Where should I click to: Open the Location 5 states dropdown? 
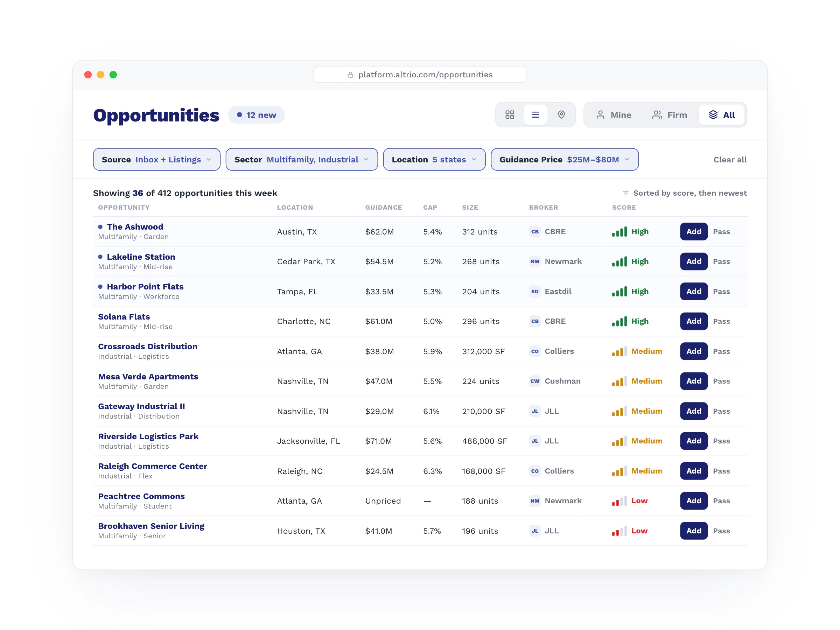click(x=434, y=160)
